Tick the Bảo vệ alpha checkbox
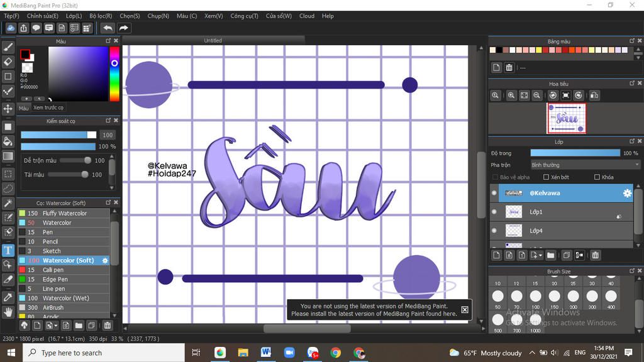Viewport: 644px width, 362px height. tap(495, 177)
